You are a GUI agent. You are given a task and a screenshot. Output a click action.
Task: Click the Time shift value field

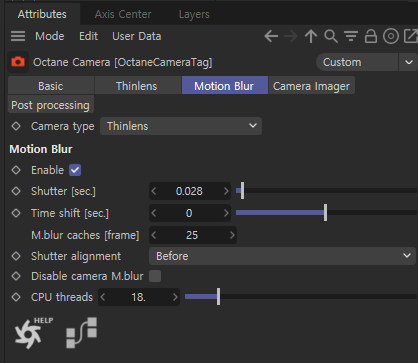pyautogui.click(x=189, y=213)
